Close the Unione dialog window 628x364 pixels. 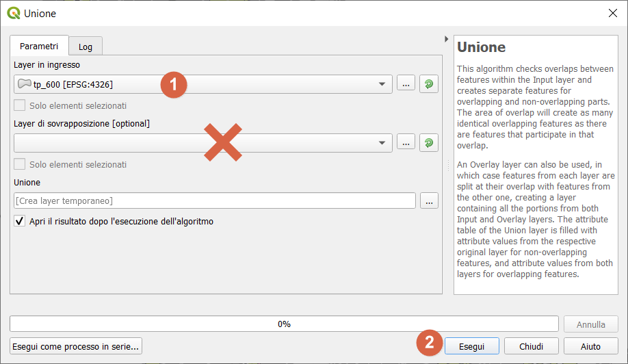(x=612, y=13)
